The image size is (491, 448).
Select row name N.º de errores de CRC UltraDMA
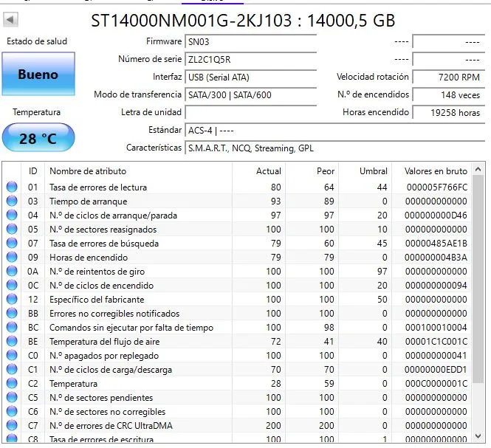click(x=111, y=426)
